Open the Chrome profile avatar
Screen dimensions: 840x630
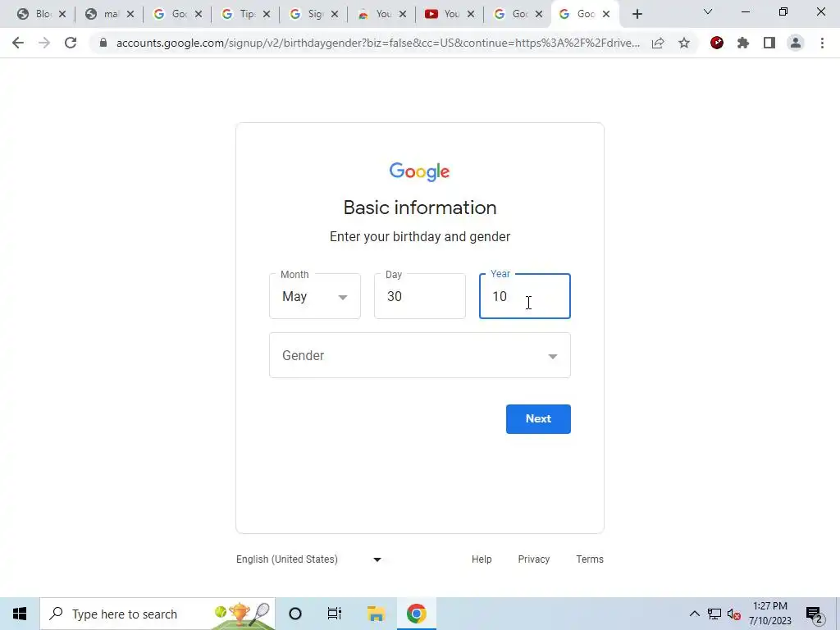tap(796, 43)
